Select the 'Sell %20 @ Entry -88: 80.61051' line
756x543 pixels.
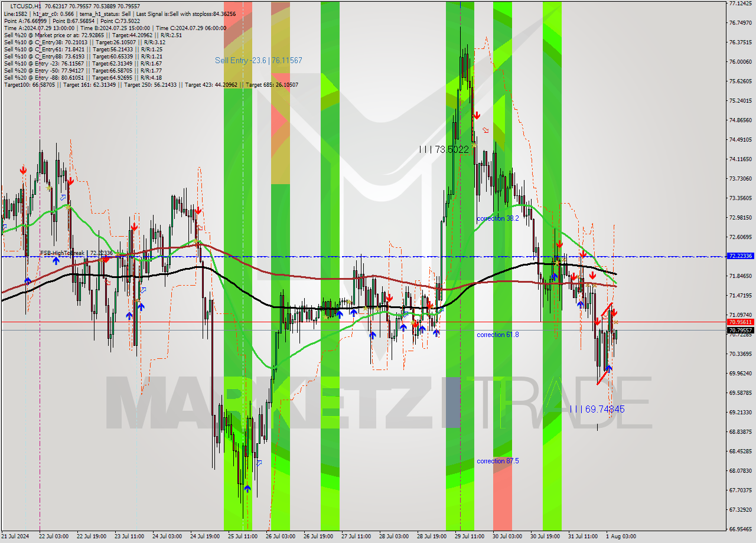pyautogui.click(x=44, y=77)
